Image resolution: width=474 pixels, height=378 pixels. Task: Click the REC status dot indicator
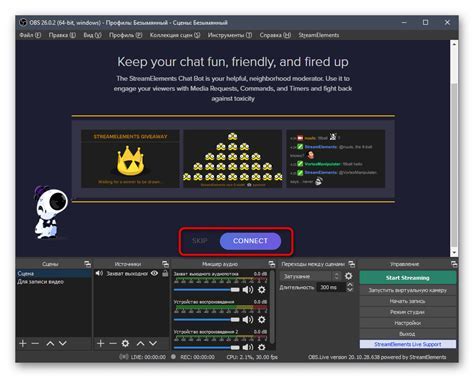(173, 357)
